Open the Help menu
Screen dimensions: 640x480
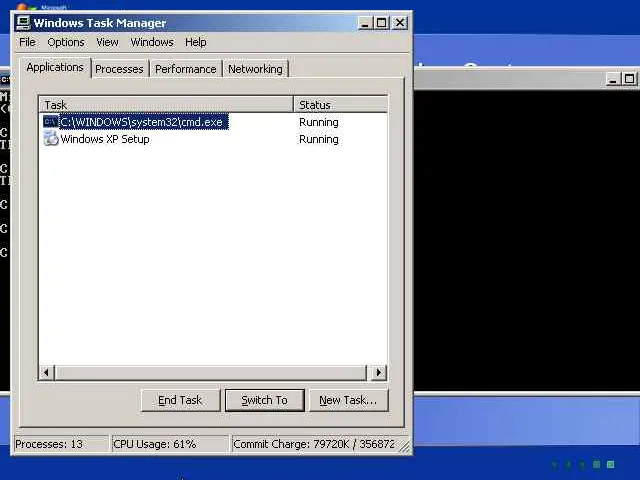tap(196, 42)
